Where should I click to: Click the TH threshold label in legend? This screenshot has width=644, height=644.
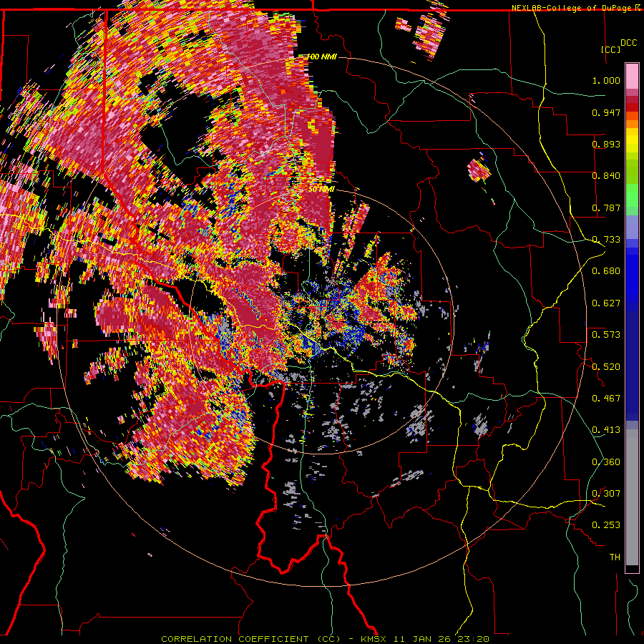tap(615, 557)
